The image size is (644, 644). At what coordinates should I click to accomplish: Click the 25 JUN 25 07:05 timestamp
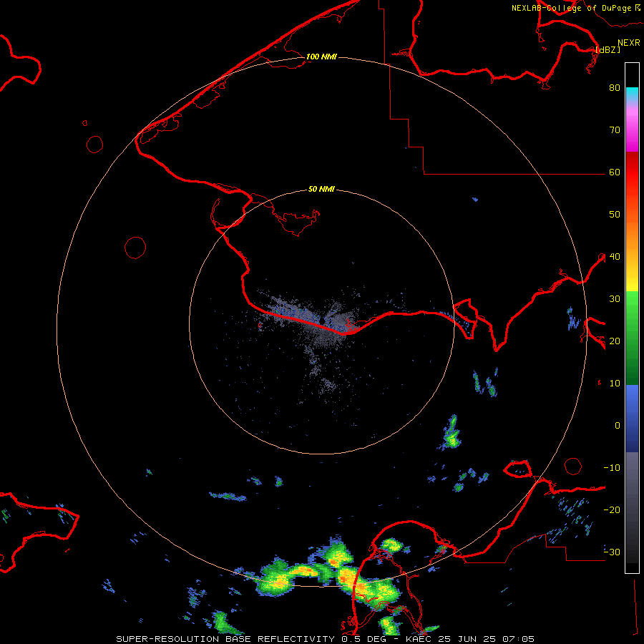coord(487,639)
